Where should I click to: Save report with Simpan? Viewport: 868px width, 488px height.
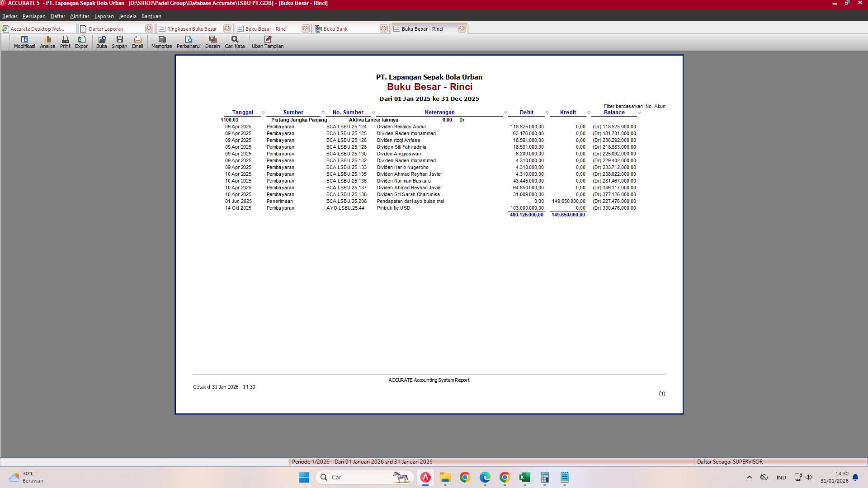119,42
